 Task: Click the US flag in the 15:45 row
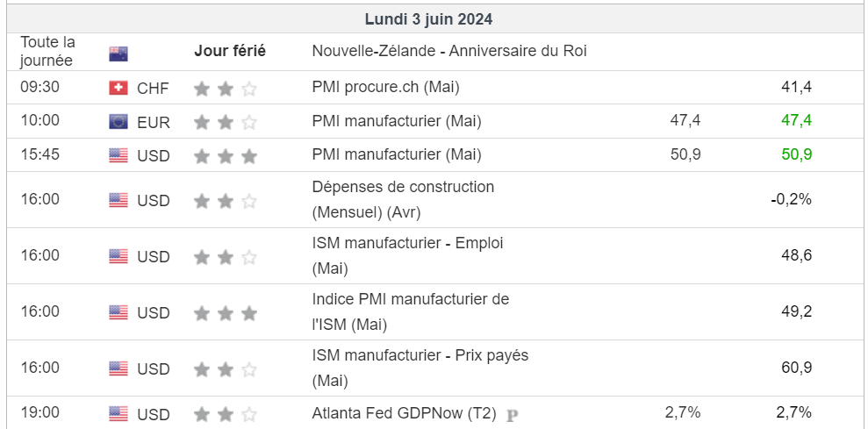pos(118,155)
